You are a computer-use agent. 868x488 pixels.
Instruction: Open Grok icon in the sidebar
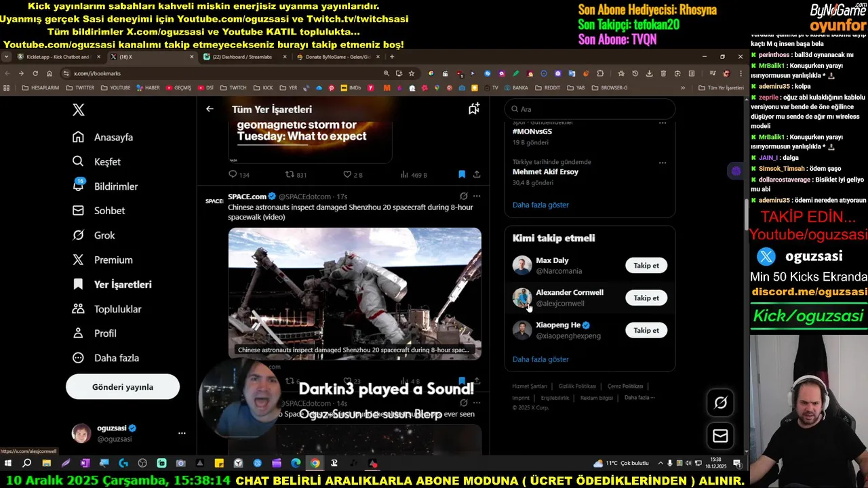click(79, 235)
